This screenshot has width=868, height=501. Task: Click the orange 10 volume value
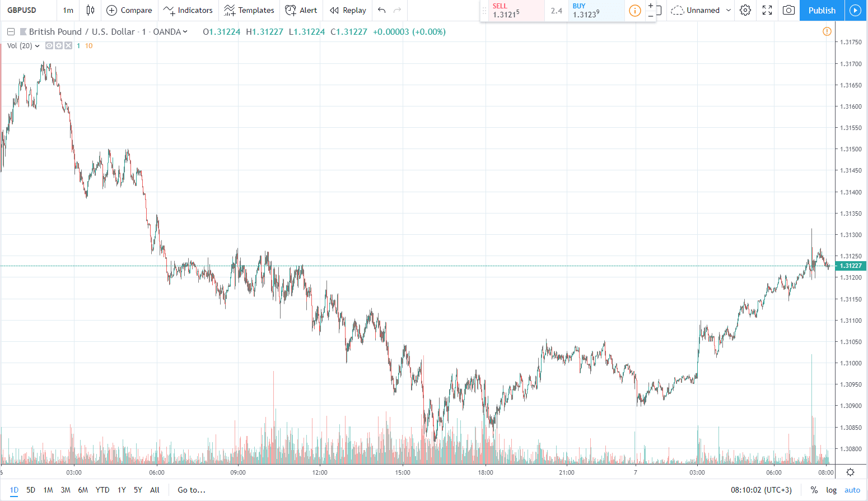(88, 45)
